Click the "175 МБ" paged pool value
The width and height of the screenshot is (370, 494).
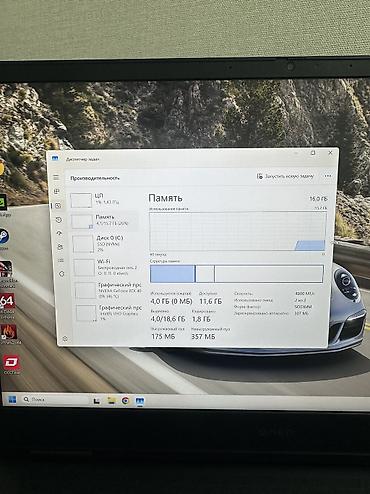(x=163, y=336)
